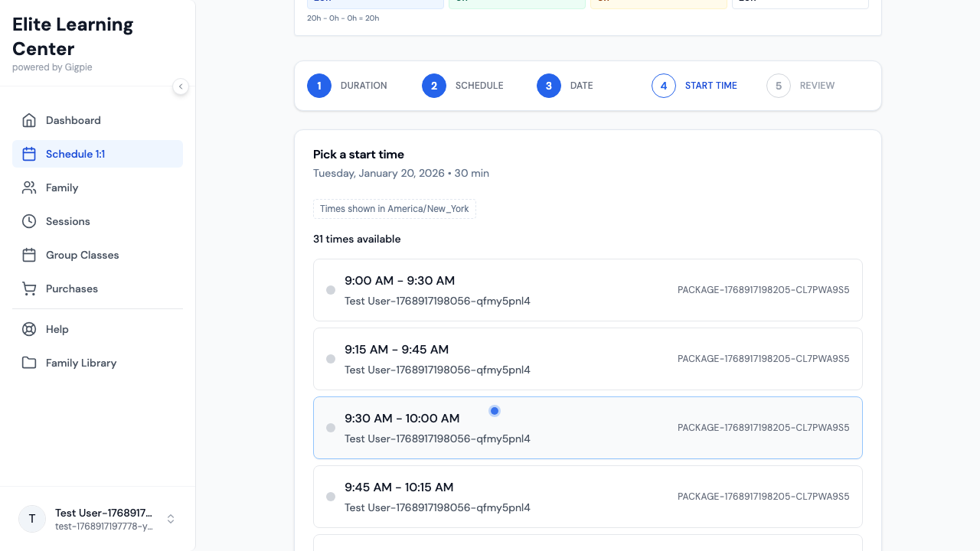
Task: Jump to step 5 Review
Action: pyautogui.click(x=779, y=86)
